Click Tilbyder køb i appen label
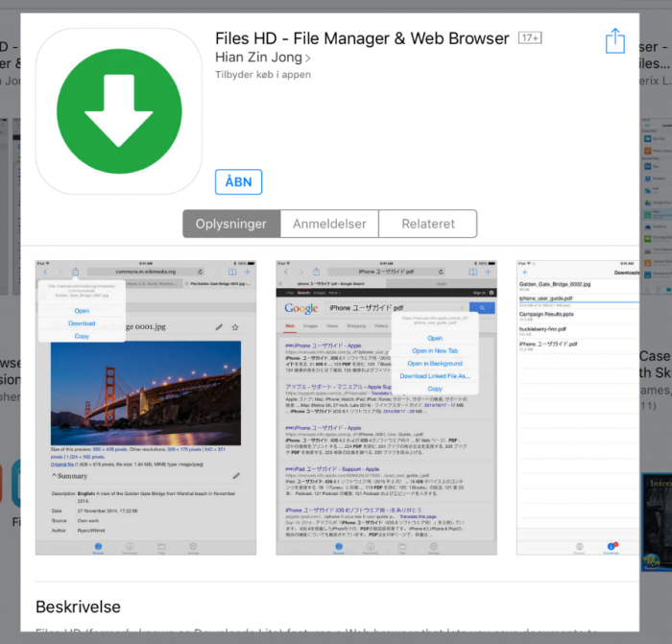This screenshot has width=672, height=644. pos(263,75)
